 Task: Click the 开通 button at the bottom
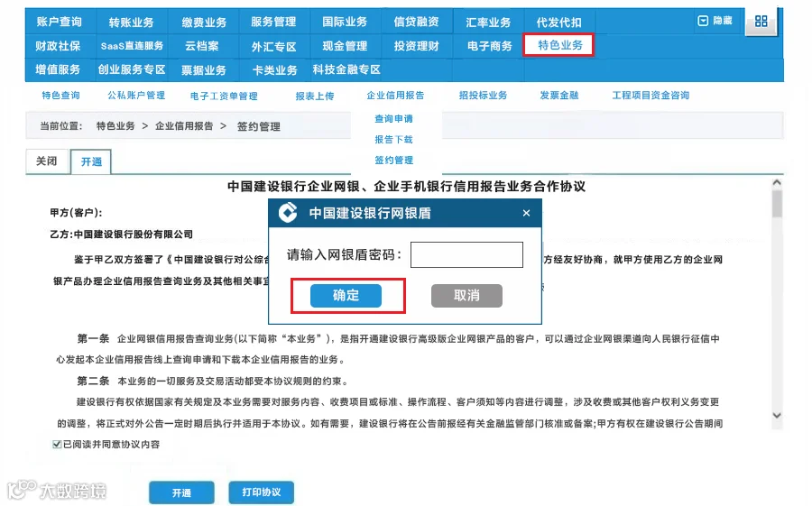pos(181,492)
